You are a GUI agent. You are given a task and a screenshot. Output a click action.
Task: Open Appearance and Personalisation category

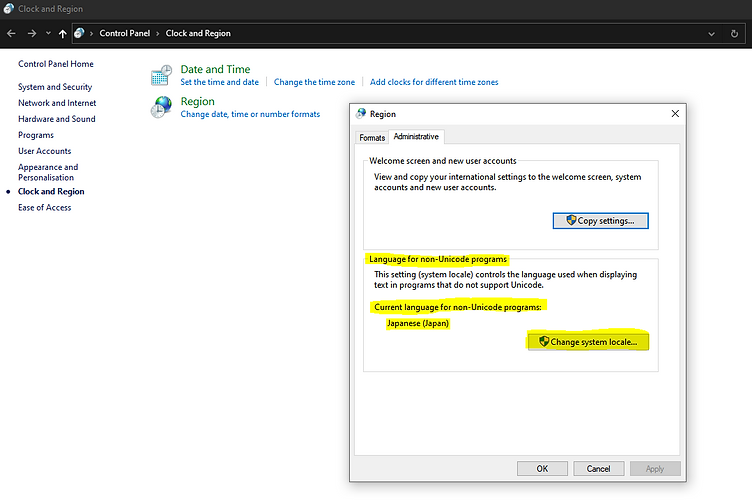coord(48,172)
